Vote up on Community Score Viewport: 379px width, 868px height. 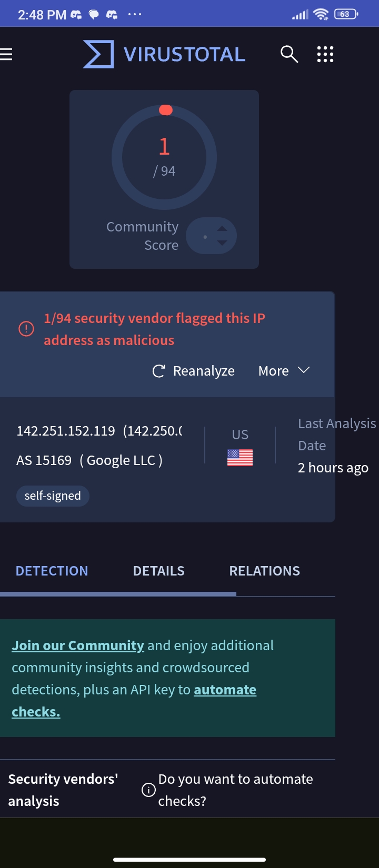click(222, 229)
